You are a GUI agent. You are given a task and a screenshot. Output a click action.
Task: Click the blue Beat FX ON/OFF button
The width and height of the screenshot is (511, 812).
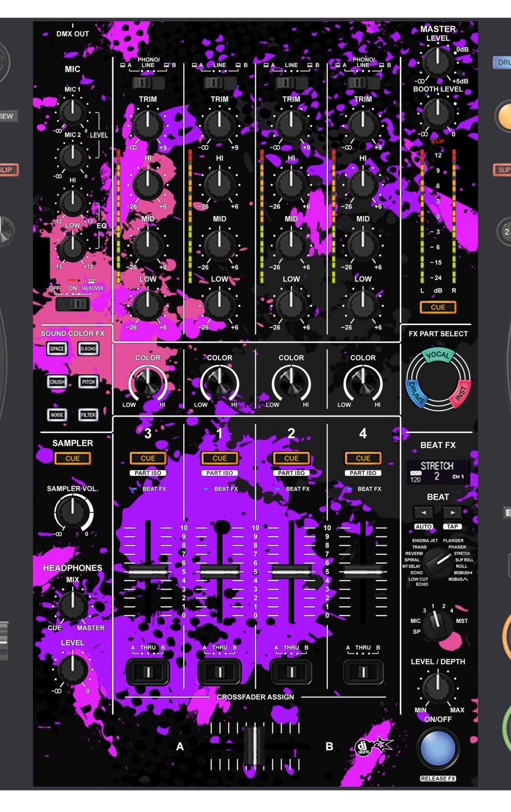click(438, 749)
